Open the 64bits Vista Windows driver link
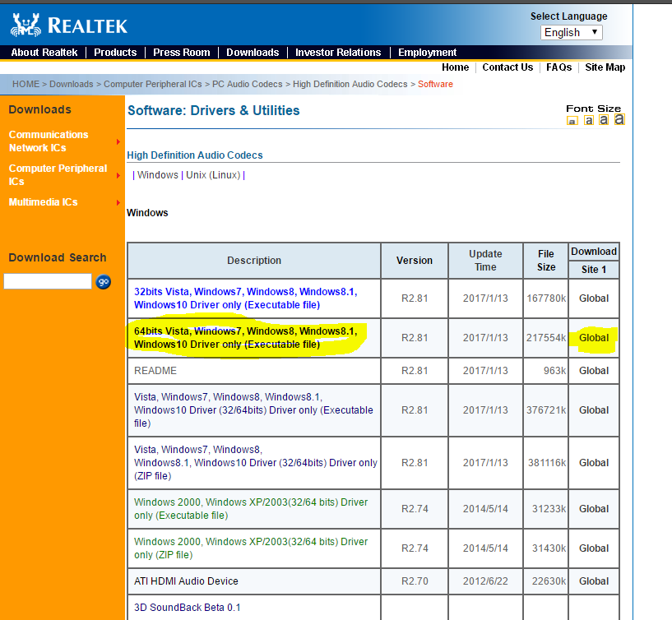This screenshot has height=620, width=672. click(x=246, y=338)
